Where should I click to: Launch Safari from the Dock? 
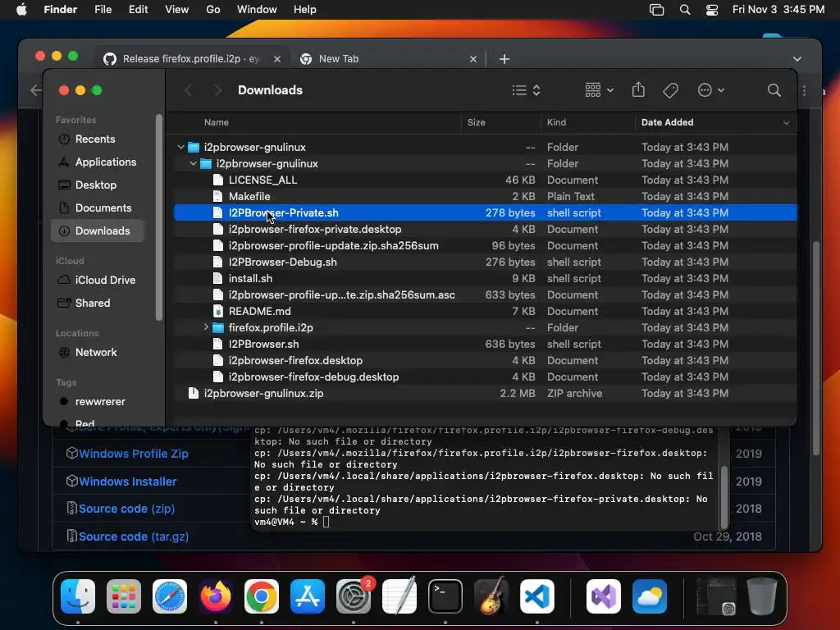tap(170, 596)
